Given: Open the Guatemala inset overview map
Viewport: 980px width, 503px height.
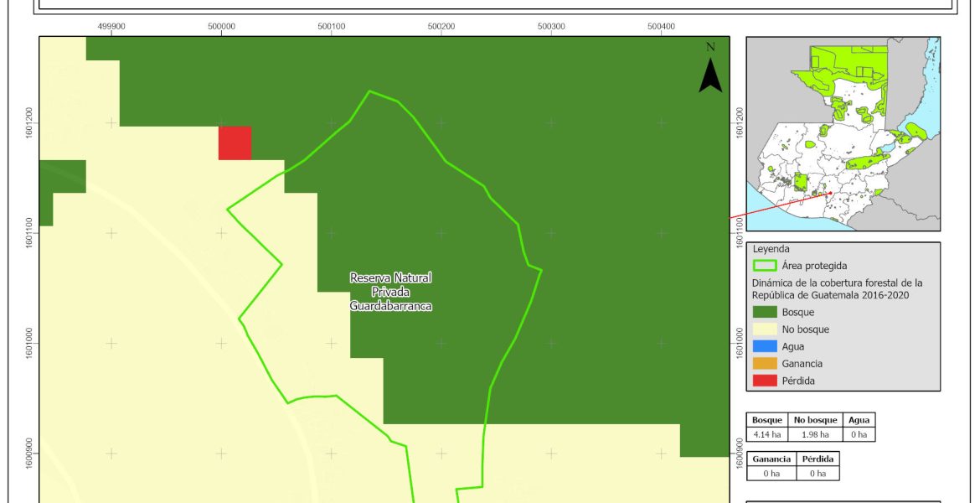Looking at the screenshot, I should [843, 134].
